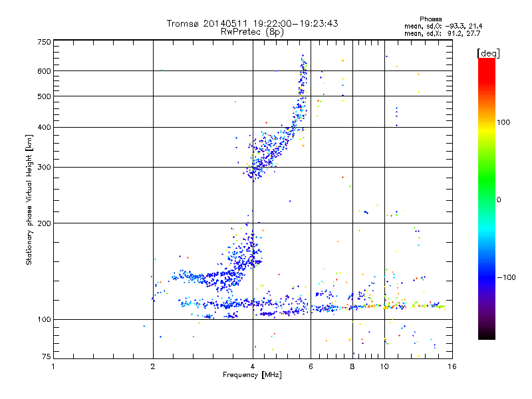The image size is (532, 399).
Task: Click the y-axis tick '100'
Action: (x=44, y=320)
